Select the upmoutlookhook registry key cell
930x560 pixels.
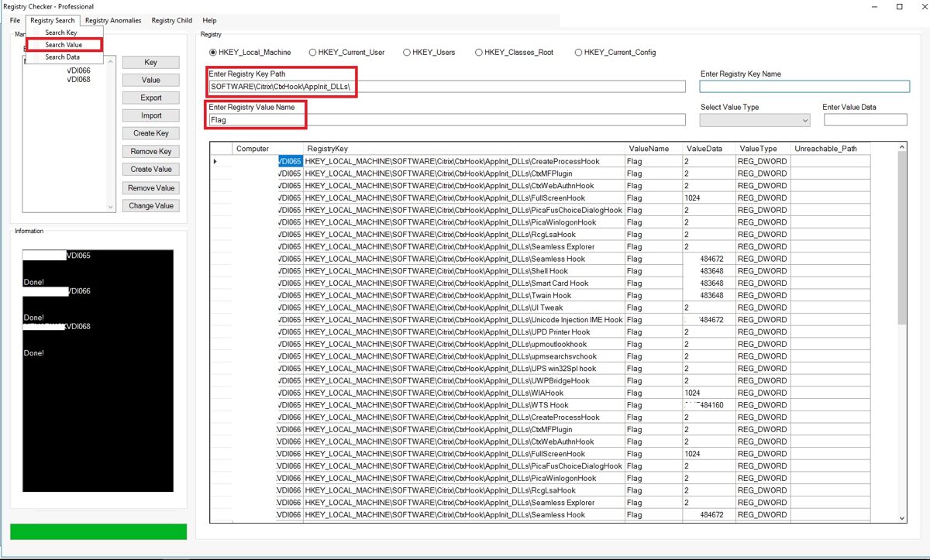point(464,344)
